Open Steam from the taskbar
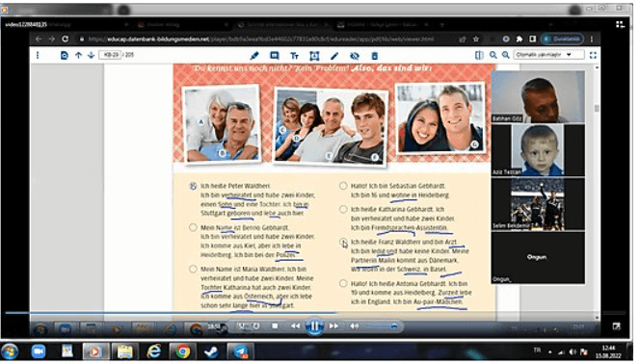This screenshot has height=364, width=640. [x=211, y=351]
